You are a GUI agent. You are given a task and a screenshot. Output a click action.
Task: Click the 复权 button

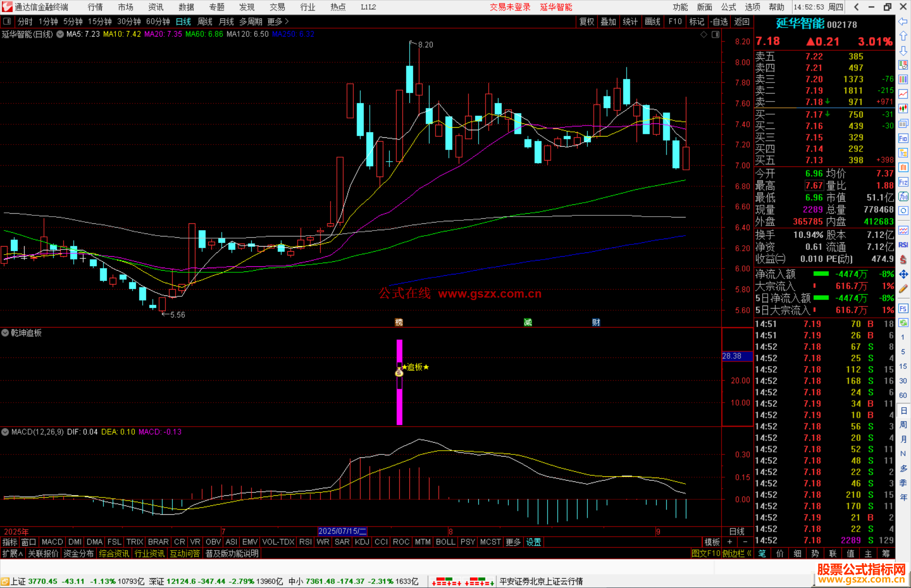[x=587, y=21]
